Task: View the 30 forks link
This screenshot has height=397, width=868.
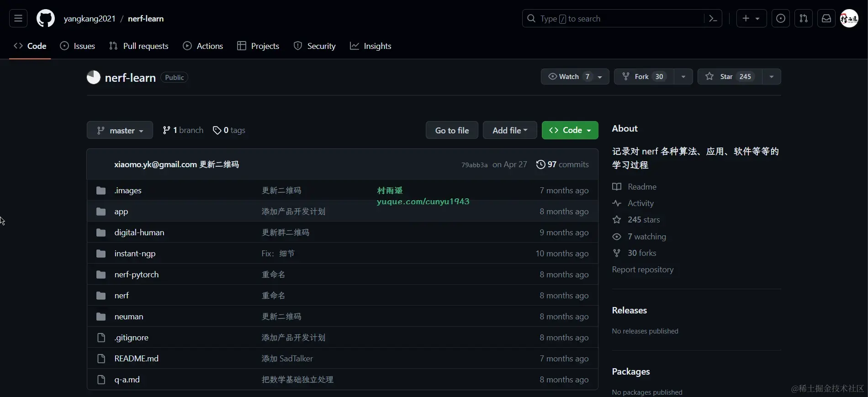Action: (x=634, y=253)
